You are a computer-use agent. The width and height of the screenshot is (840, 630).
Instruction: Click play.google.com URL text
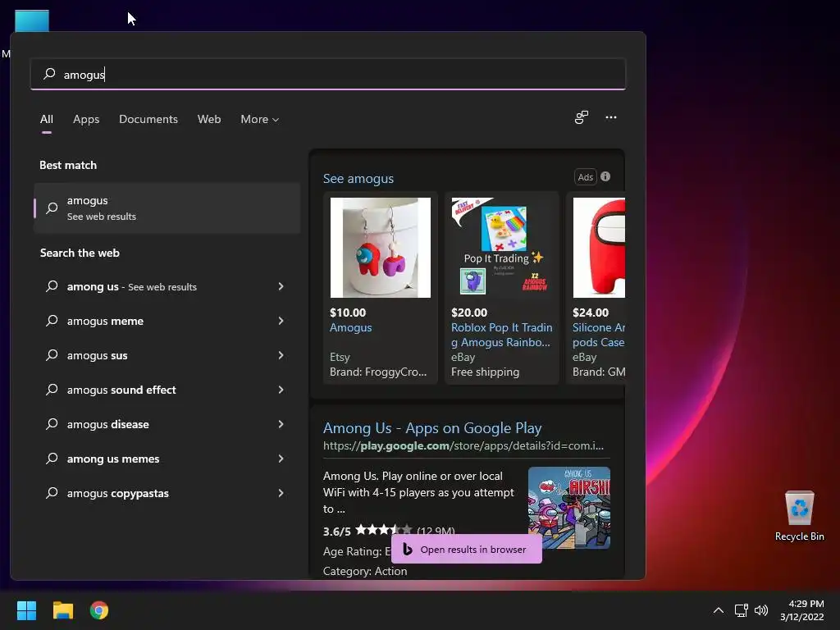click(x=463, y=445)
